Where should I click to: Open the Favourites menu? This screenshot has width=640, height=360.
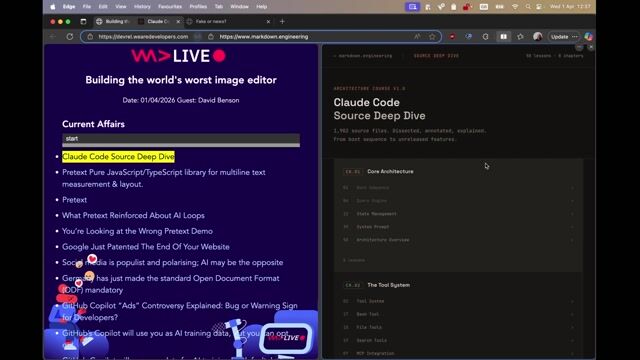[x=170, y=7]
